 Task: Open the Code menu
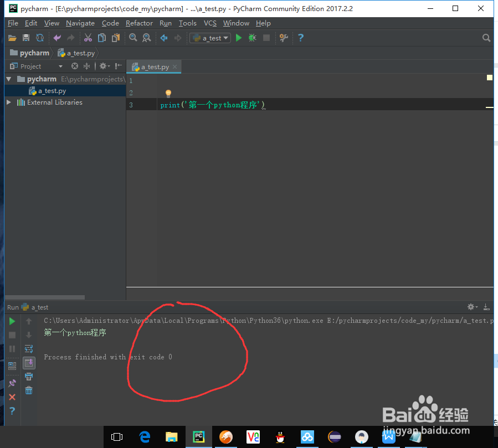(110, 23)
